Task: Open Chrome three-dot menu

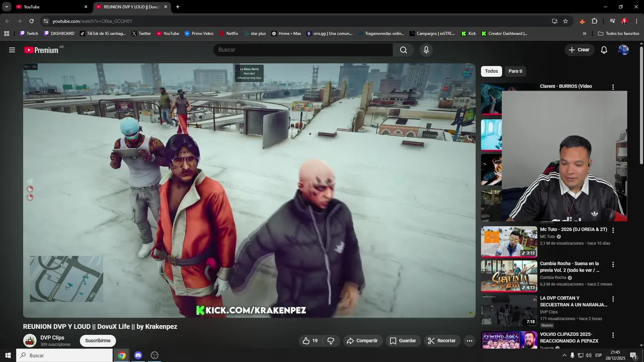Action: pos(636,21)
